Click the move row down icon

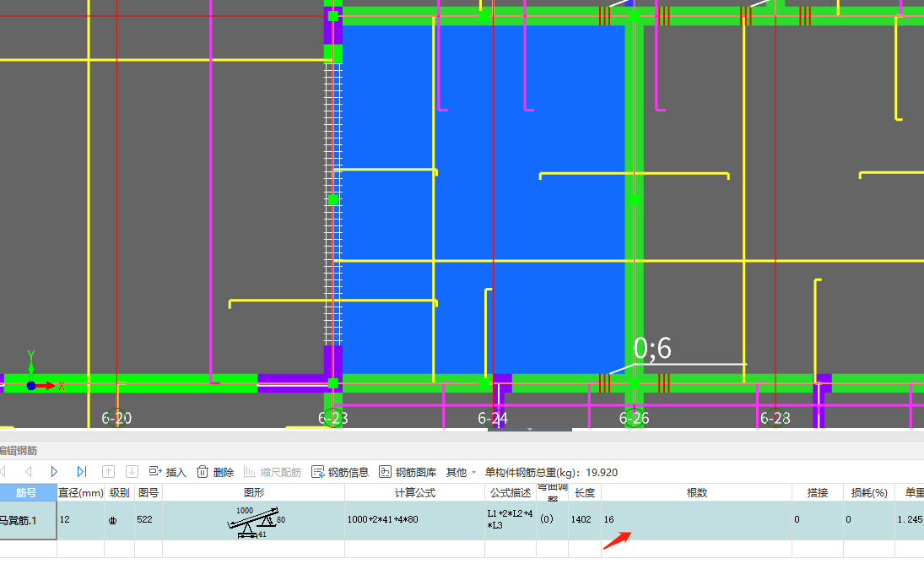[132, 472]
